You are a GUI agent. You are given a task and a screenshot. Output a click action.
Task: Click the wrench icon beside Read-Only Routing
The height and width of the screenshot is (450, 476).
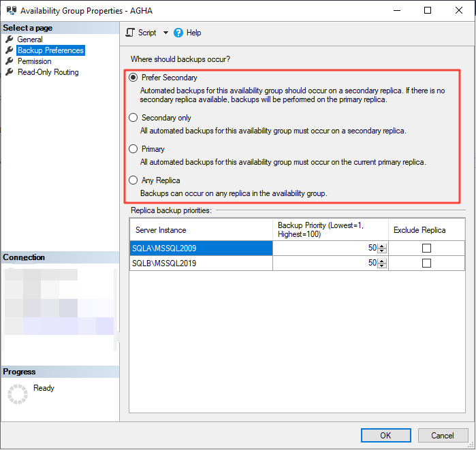tap(10, 72)
